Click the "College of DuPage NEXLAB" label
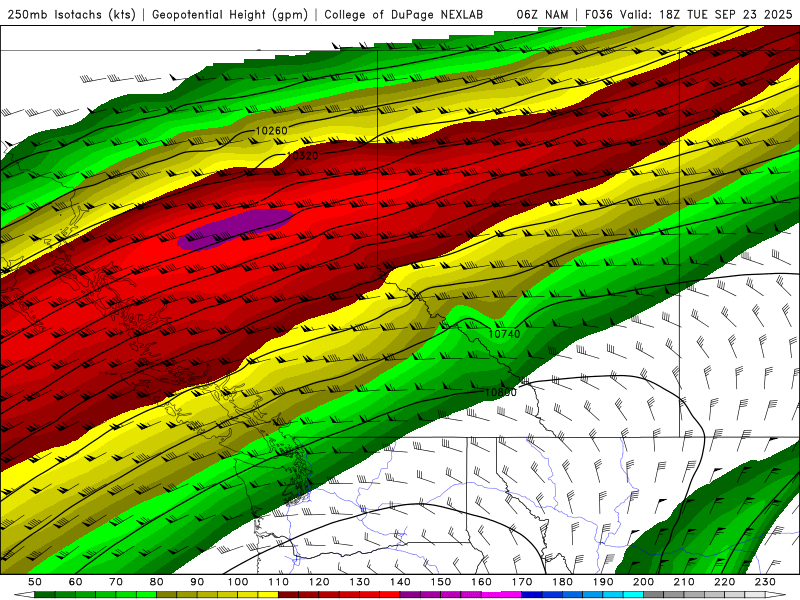This screenshot has width=800, height=600. pos(404,15)
